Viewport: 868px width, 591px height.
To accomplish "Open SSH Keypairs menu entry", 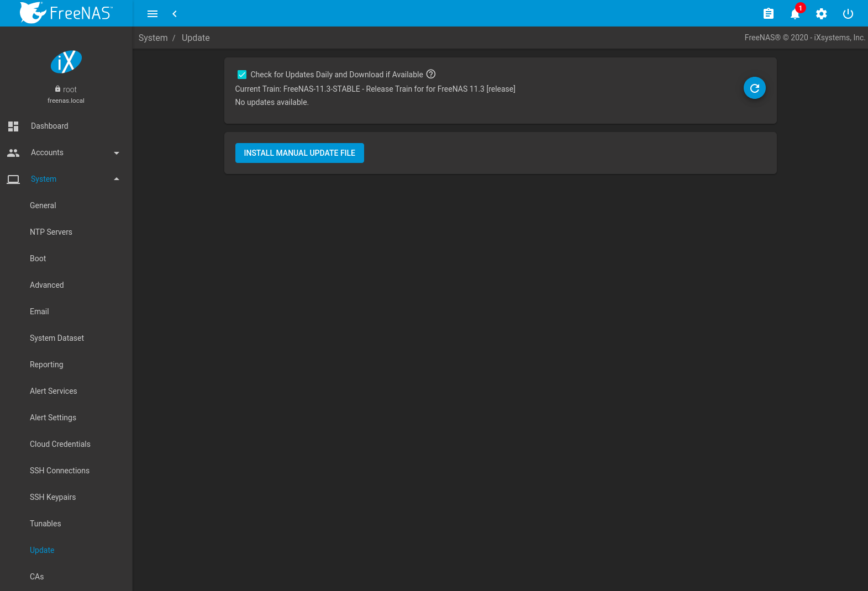I will pos(52,497).
